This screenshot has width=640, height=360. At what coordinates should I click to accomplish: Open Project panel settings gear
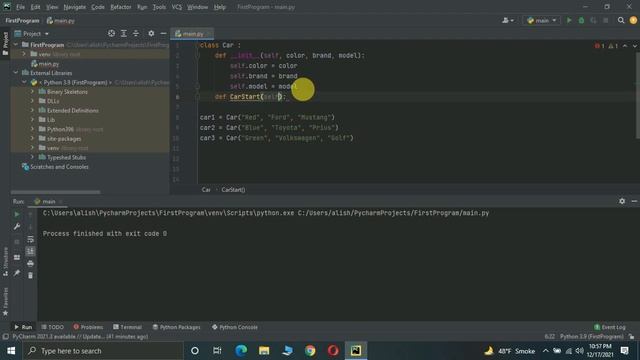pyautogui.click(x=151, y=33)
